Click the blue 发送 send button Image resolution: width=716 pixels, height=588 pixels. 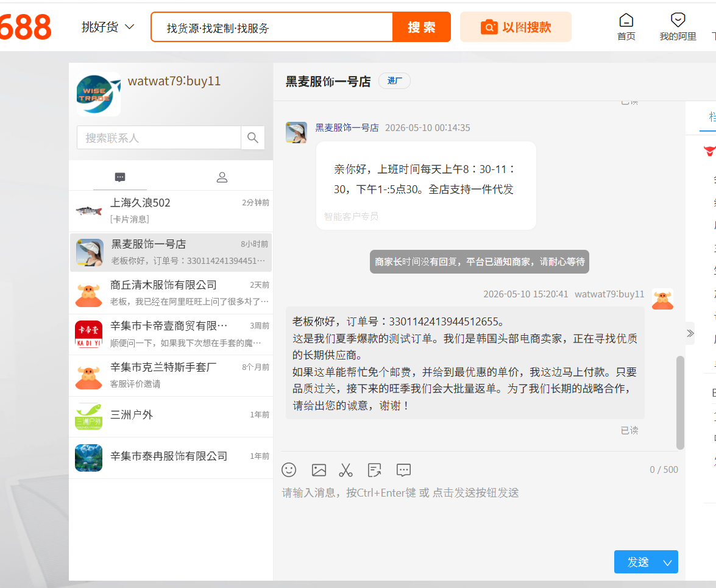pyautogui.click(x=638, y=562)
